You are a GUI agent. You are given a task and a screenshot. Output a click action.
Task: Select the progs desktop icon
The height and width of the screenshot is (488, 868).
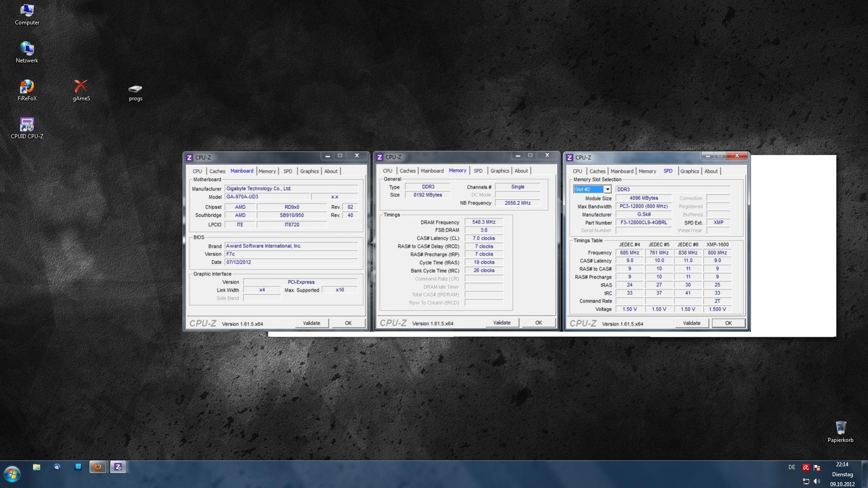click(x=135, y=92)
